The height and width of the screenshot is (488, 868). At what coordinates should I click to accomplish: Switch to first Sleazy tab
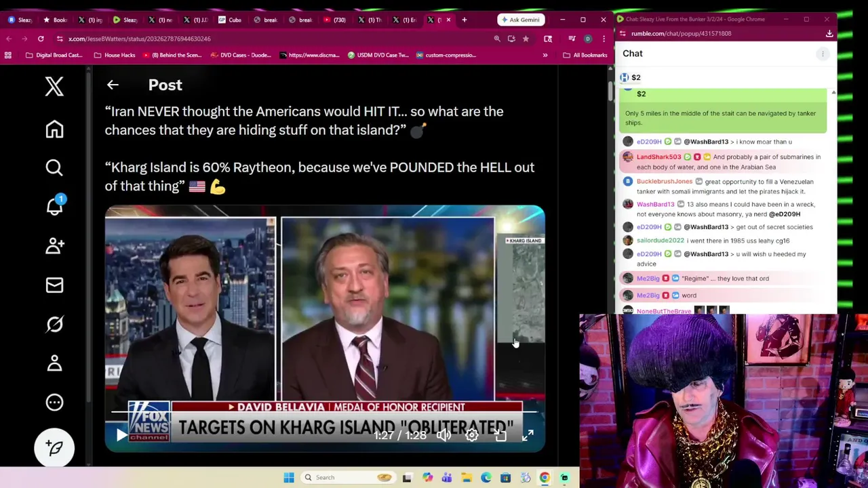20,20
